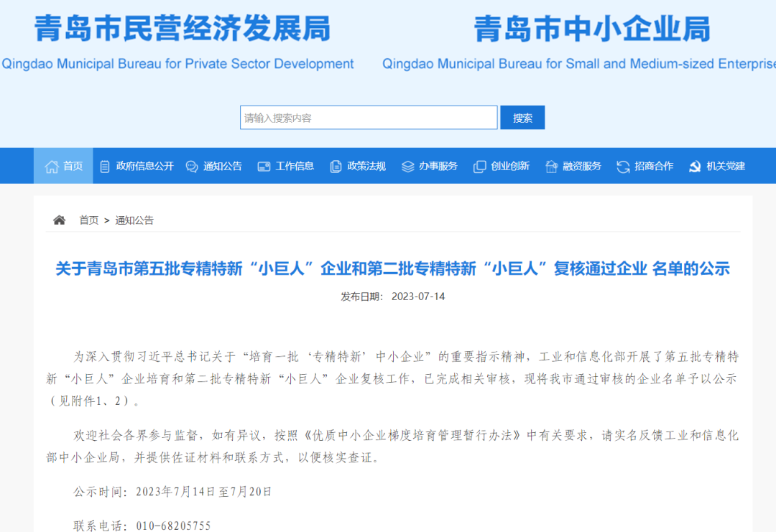The image size is (776, 532).
Task: Click the 青岛市中小企业局 header text
Action: pyautogui.click(x=594, y=30)
